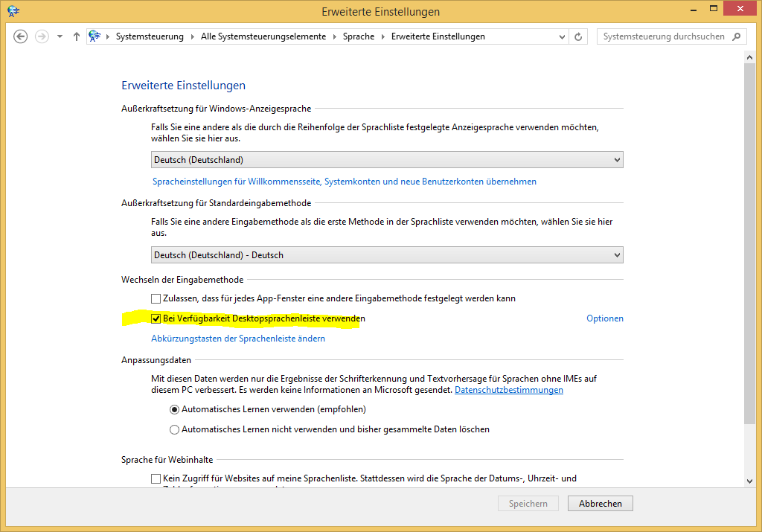Screen dimensions: 762x532
Task: Click the search magnifier icon
Action: click(737, 36)
